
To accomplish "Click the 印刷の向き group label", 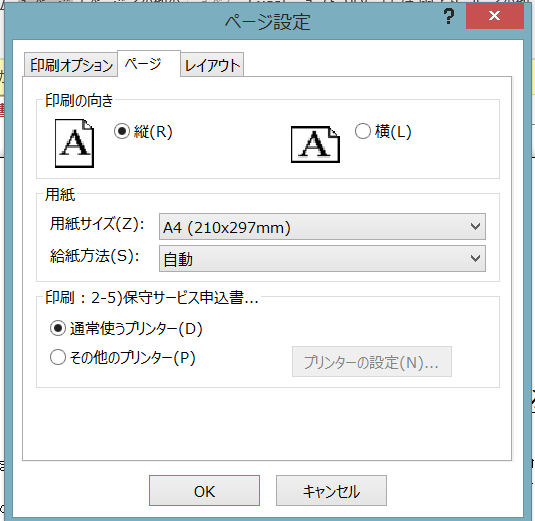I will (79, 101).
